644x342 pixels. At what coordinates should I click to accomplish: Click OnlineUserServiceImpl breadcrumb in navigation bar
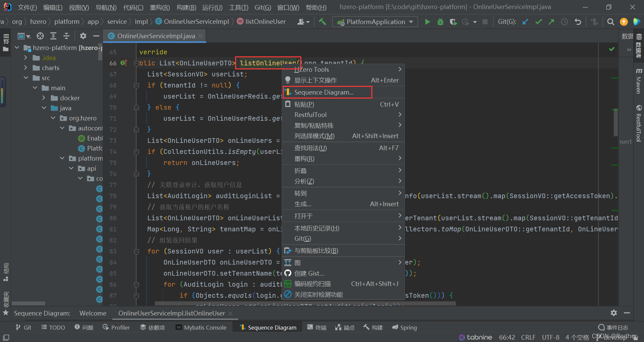(x=192, y=22)
